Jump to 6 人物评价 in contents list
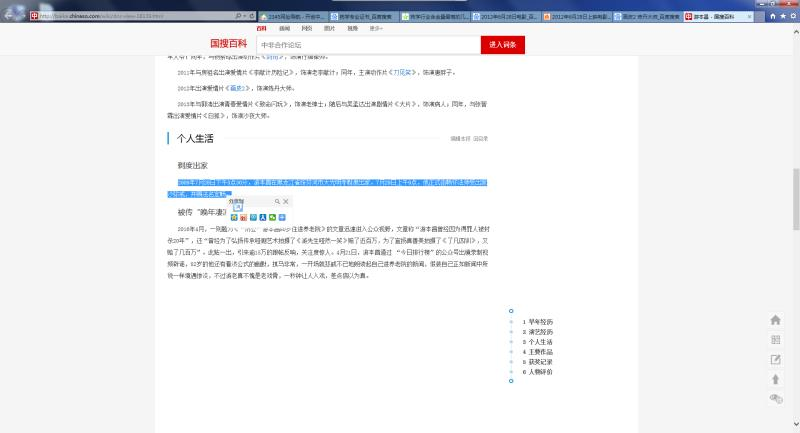The image size is (800, 433). pos(538,372)
